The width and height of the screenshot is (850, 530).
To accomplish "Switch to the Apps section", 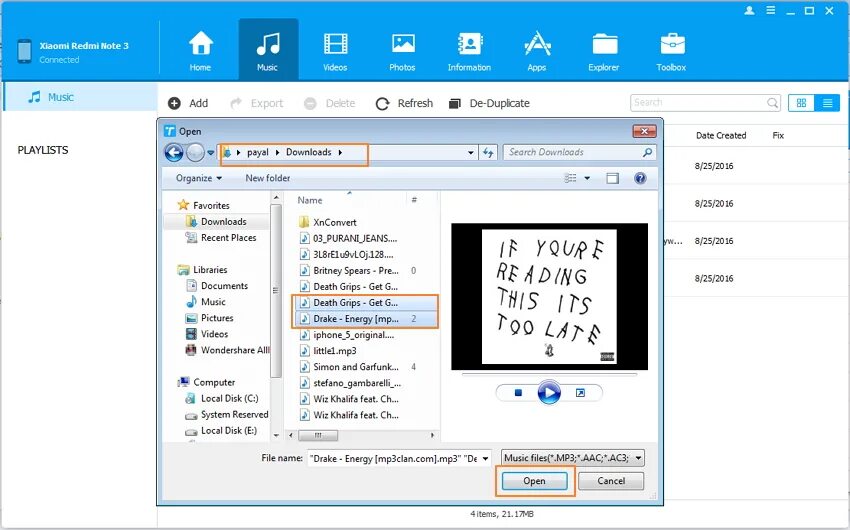I will point(537,50).
